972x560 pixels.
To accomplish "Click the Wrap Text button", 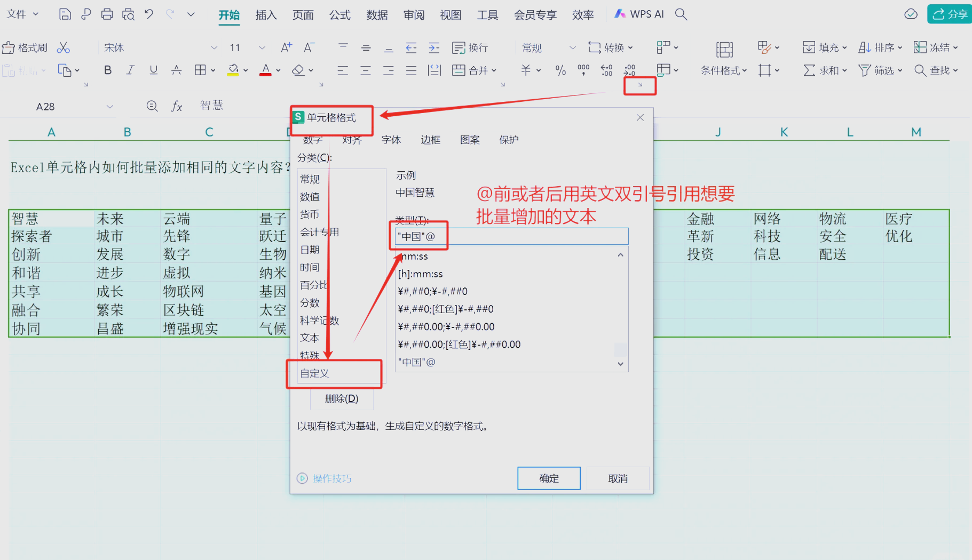I will tap(470, 47).
